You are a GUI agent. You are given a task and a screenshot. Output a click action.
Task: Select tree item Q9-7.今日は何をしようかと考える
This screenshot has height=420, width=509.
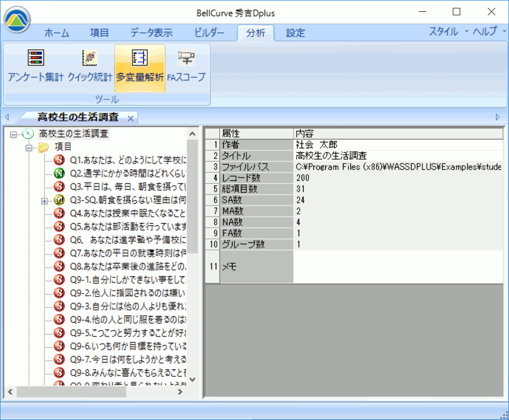click(x=128, y=359)
